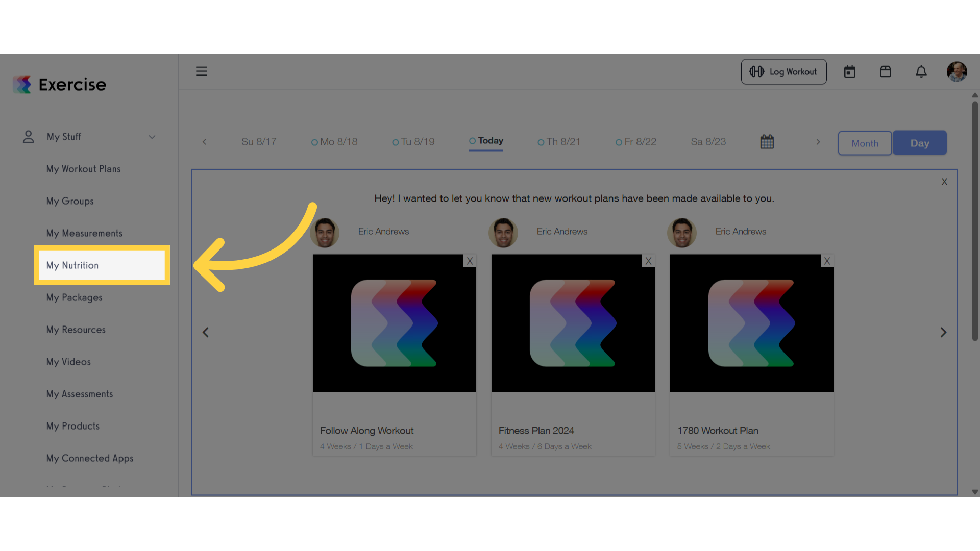Click Eric Andrews name above Follow Along Workout
980x551 pixels.
(383, 232)
